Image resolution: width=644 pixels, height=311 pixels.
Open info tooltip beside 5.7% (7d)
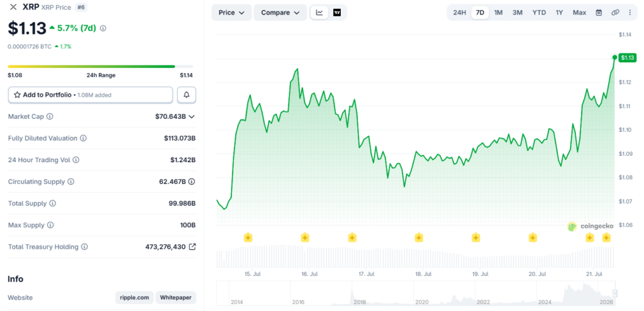(103, 28)
